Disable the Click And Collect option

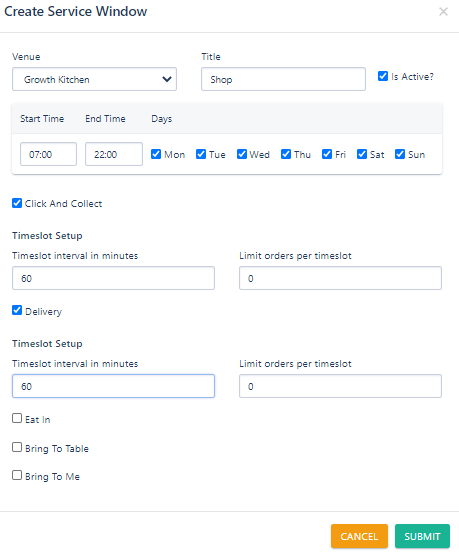coord(17,203)
